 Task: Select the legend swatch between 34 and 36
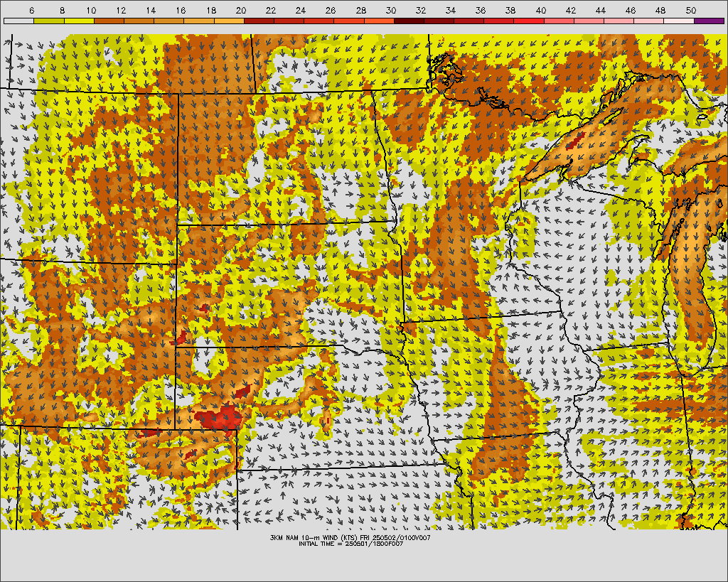(469, 21)
